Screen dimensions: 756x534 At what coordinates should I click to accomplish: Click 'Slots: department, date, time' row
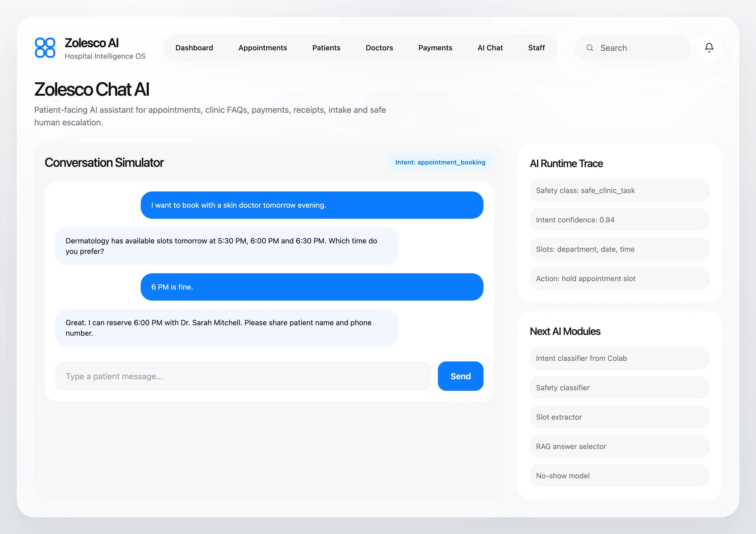[x=619, y=249]
